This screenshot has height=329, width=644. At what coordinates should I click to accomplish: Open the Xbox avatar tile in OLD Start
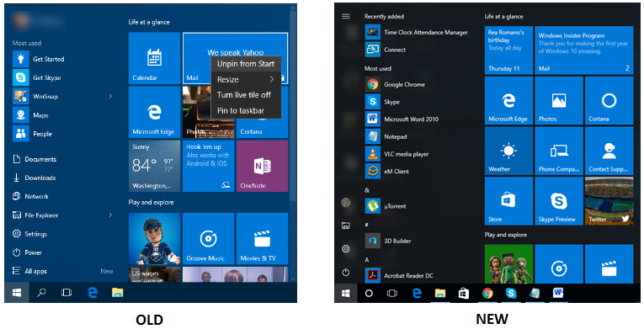154,239
